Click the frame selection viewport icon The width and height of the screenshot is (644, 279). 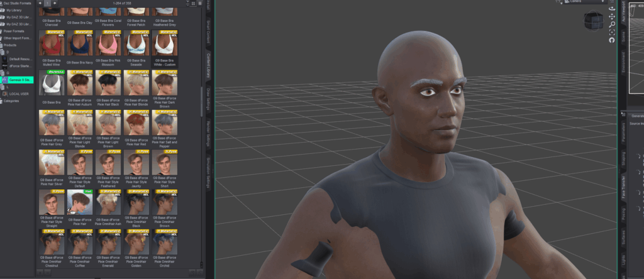point(612,32)
